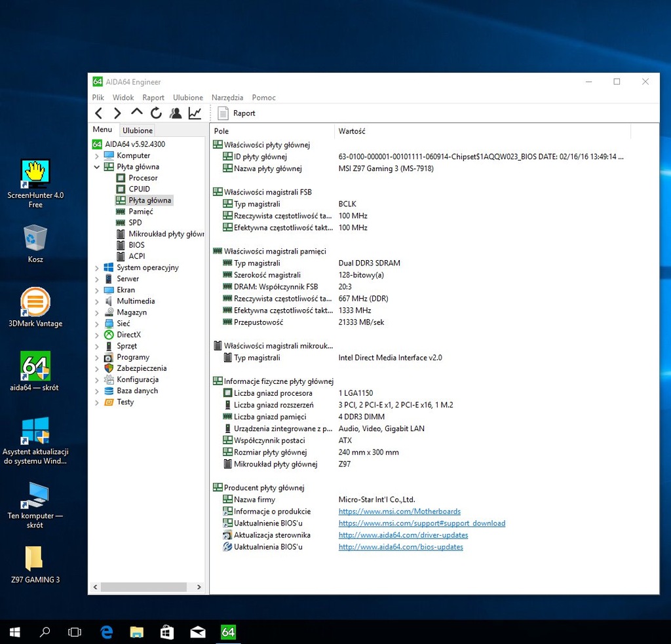Refresh the AIDA64 page with Refresh icon
671x644 pixels.
coord(156,113)
